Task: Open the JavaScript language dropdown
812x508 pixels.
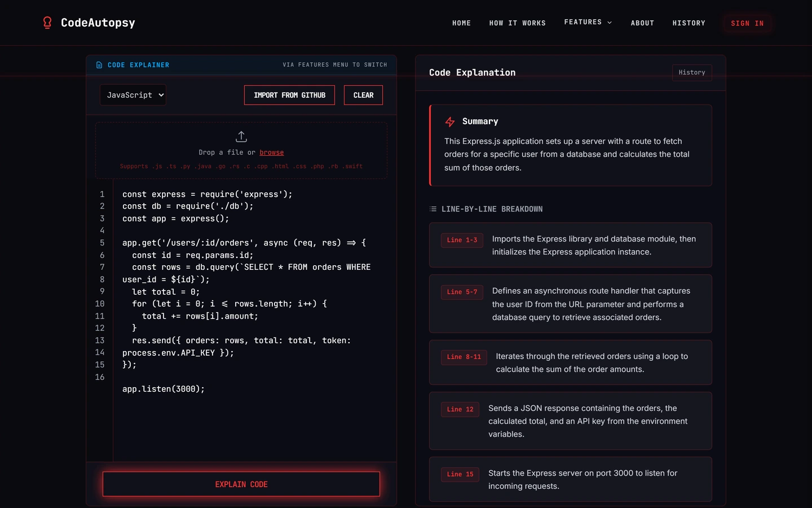Action: 133,95
